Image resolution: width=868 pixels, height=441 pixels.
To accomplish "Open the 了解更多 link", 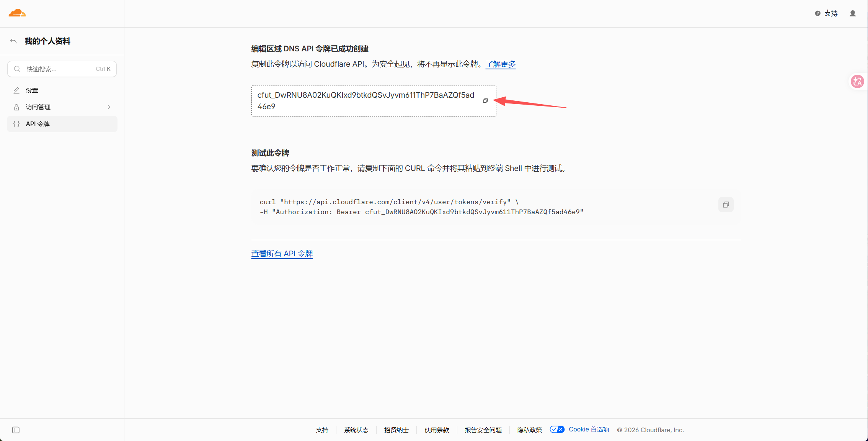I will [501, 64].
